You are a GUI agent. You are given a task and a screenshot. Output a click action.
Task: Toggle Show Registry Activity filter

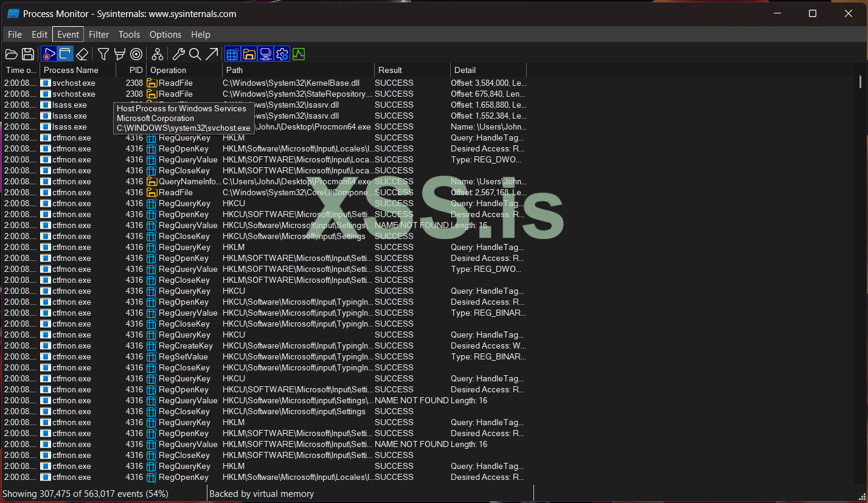coord(232,54)
